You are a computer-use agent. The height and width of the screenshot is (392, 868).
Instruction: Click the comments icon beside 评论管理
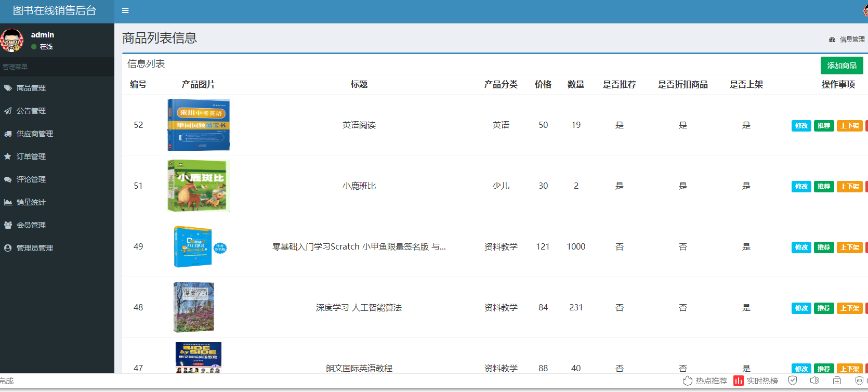click(x=8, y=179)
